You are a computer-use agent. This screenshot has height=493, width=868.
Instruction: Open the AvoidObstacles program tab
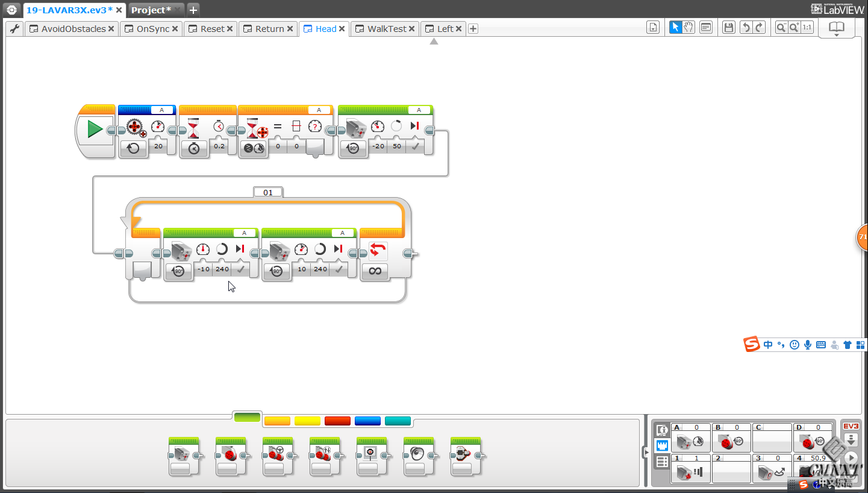[73, 29]
